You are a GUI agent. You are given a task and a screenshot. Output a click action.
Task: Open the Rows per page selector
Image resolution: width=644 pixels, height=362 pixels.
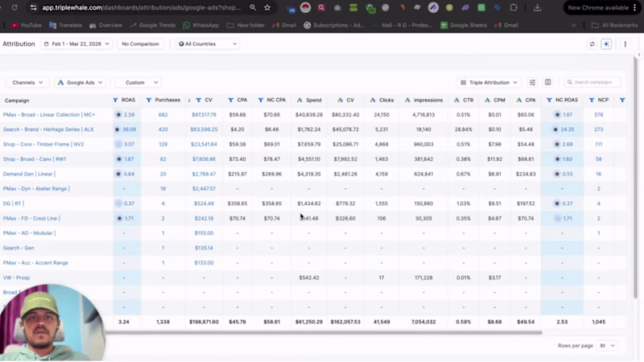(x=607, y=345)
